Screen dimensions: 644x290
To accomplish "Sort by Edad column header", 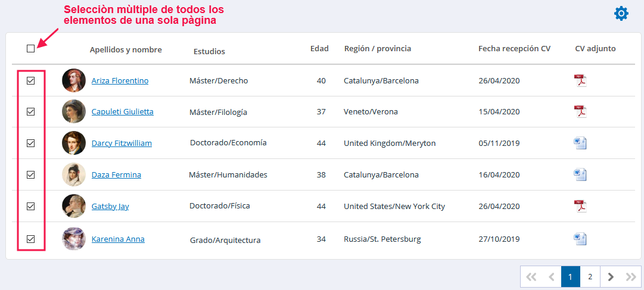I will [x=319, y=48].
